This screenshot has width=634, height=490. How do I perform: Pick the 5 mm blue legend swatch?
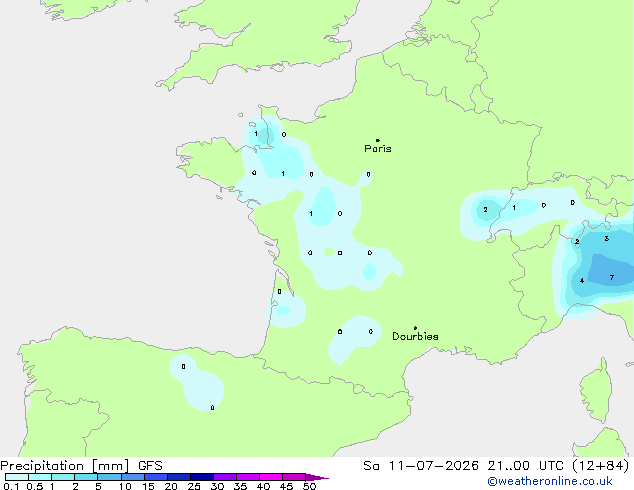click(x=110, y=477)
